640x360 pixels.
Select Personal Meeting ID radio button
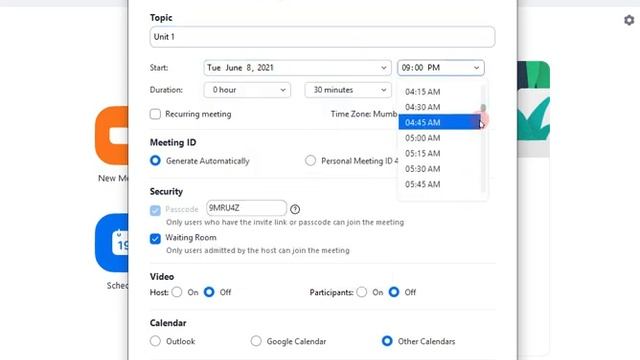tap(310, 161)
